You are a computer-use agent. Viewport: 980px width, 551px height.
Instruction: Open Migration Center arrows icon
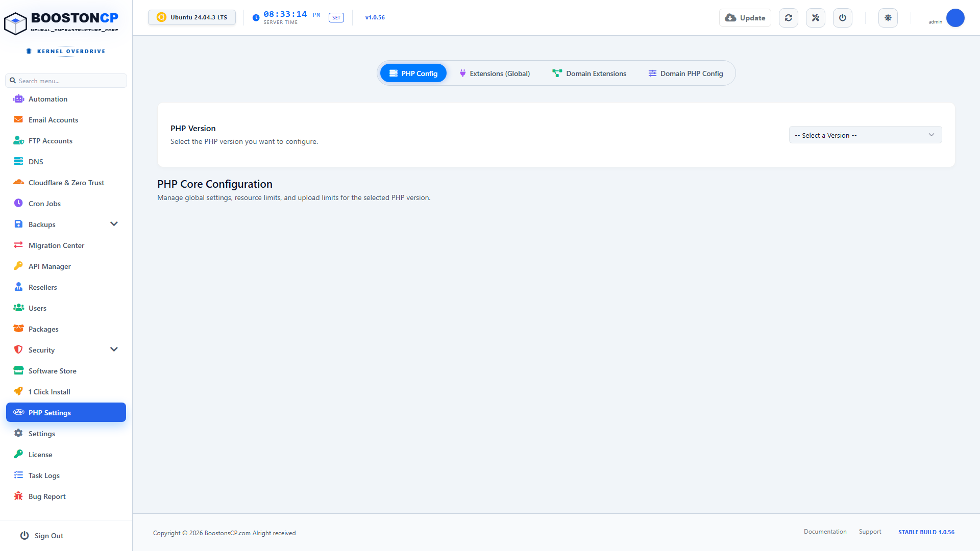point(18,245)
